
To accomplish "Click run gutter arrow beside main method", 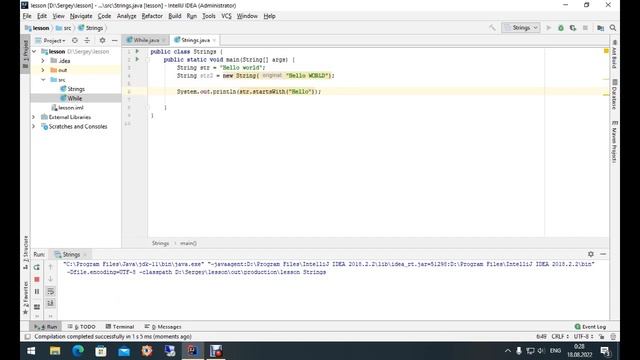I will (x=137, y=60).
